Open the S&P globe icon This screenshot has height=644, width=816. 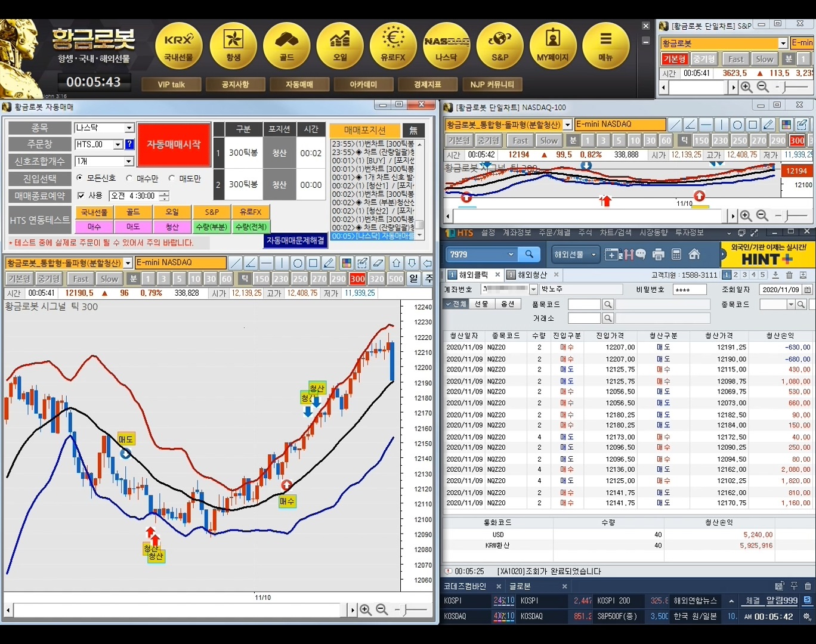pos(500,47)
